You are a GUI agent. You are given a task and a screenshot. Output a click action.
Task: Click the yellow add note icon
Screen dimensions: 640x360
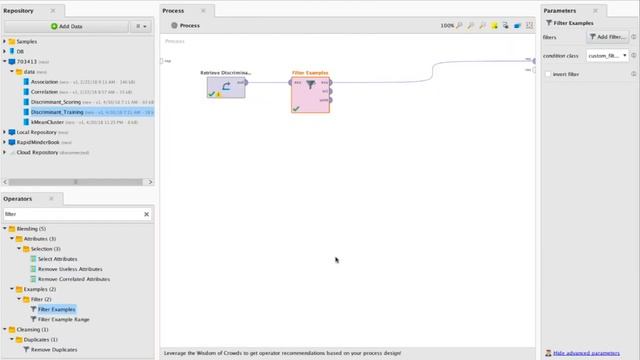pyautogui.click(x=494, y=25)
